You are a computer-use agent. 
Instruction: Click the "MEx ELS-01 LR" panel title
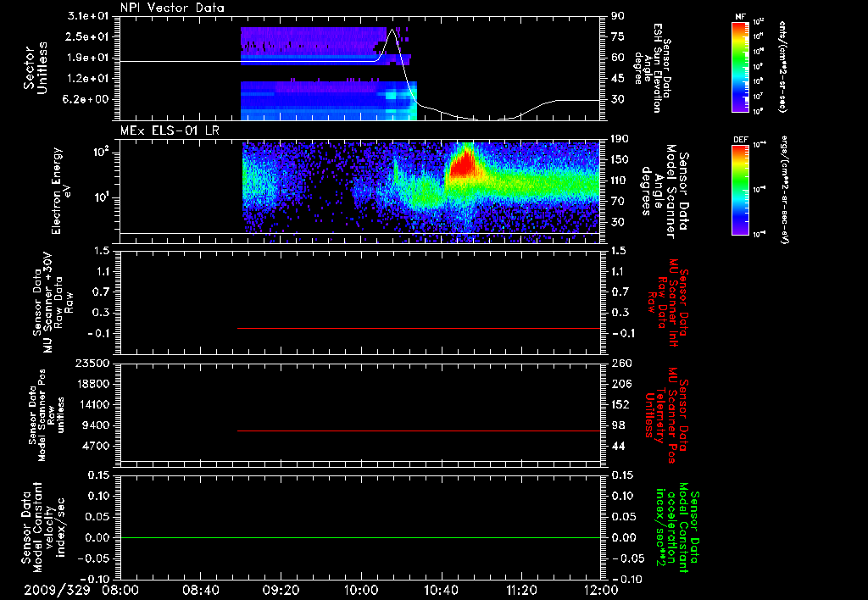(x=170, y=131)
